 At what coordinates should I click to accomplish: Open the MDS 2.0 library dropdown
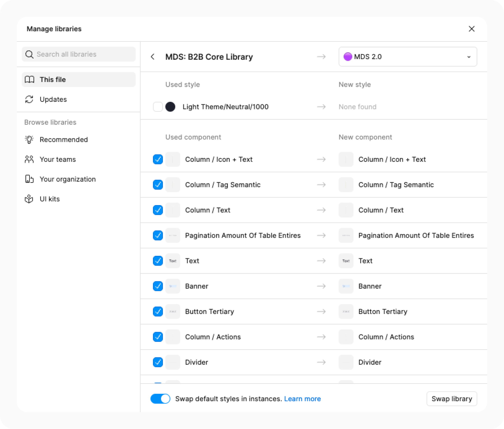coord(408,57)
